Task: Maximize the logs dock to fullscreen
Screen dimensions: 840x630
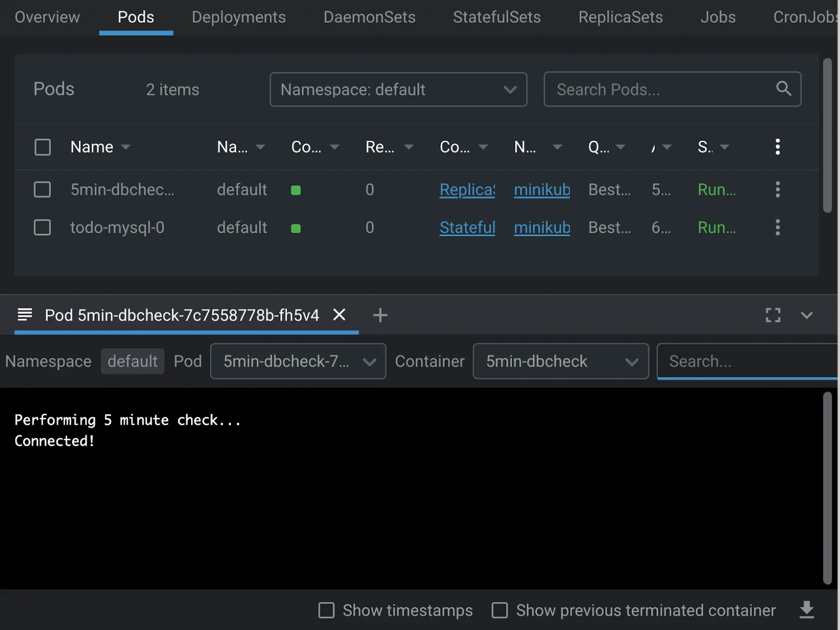Action: [x=773, y=315]
